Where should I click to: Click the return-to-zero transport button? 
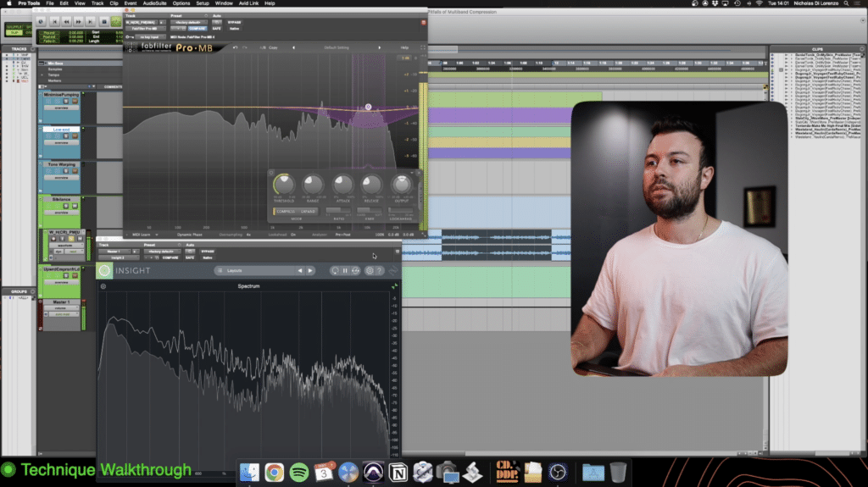(x=54, y=21)
